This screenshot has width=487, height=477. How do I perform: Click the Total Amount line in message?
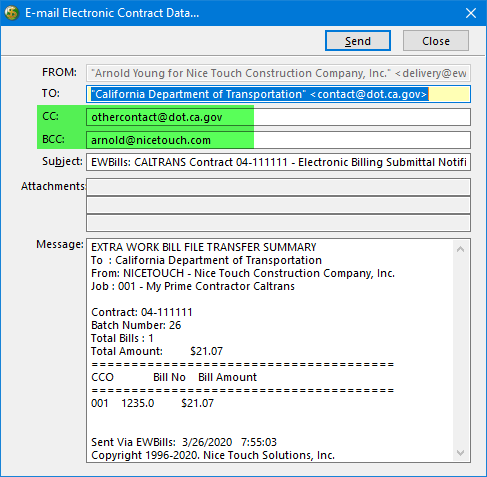coord(157,351)
